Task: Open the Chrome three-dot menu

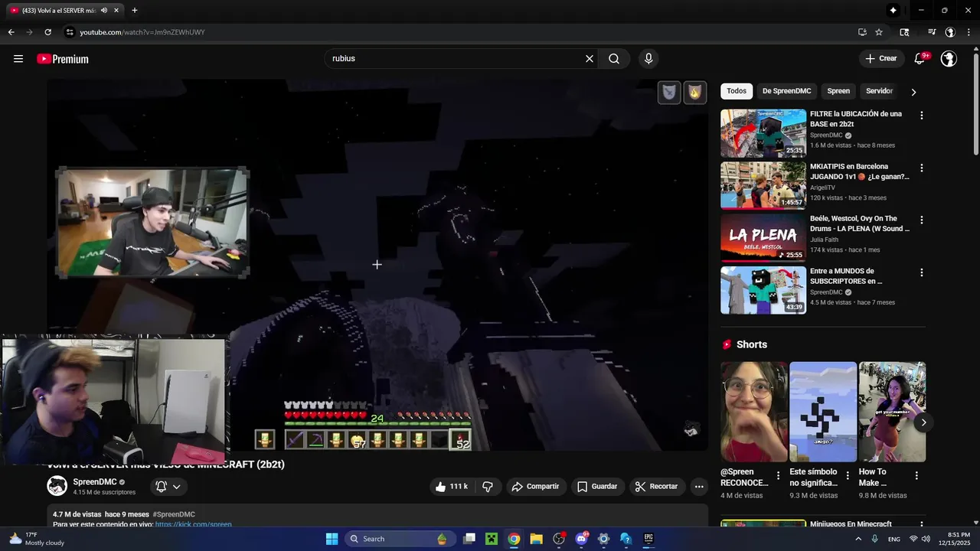Action: (x=969, y=32)
